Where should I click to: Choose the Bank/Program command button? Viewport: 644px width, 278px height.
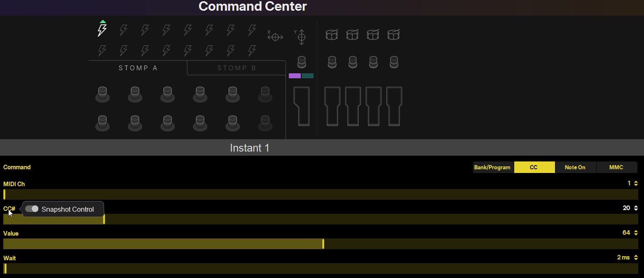492,167
